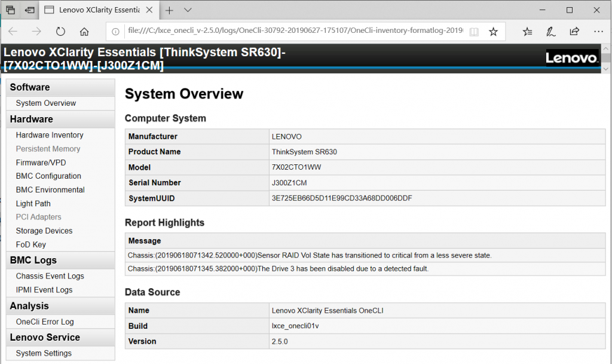Screen dimensions: 612x364
Task: Click the Lenovo logo in the header
Action: point(572,58)
